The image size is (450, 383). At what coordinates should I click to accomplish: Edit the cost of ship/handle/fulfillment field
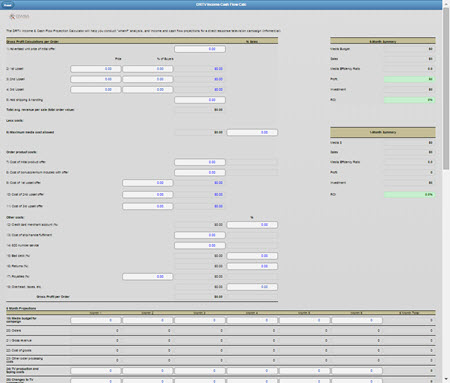(x=200, y=235)
